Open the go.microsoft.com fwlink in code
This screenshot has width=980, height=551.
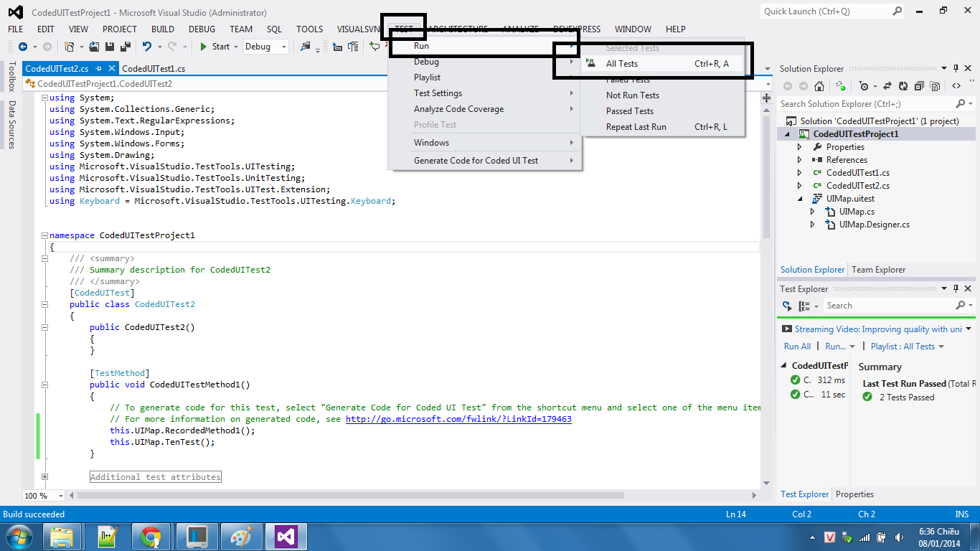[458, 419]
